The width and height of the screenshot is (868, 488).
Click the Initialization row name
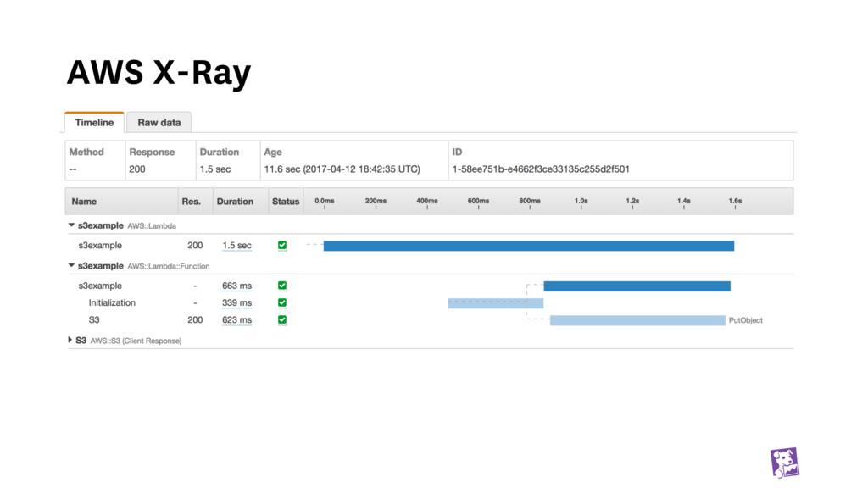(x=112, y=302)
